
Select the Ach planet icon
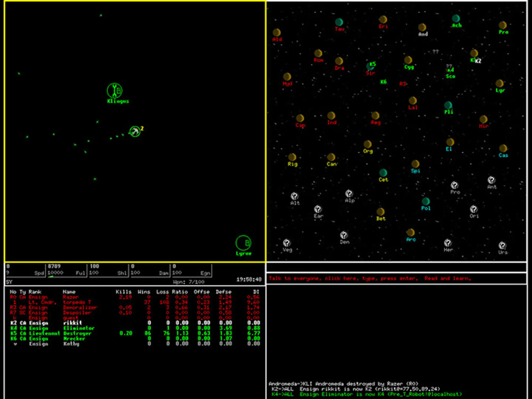(456, 19)
